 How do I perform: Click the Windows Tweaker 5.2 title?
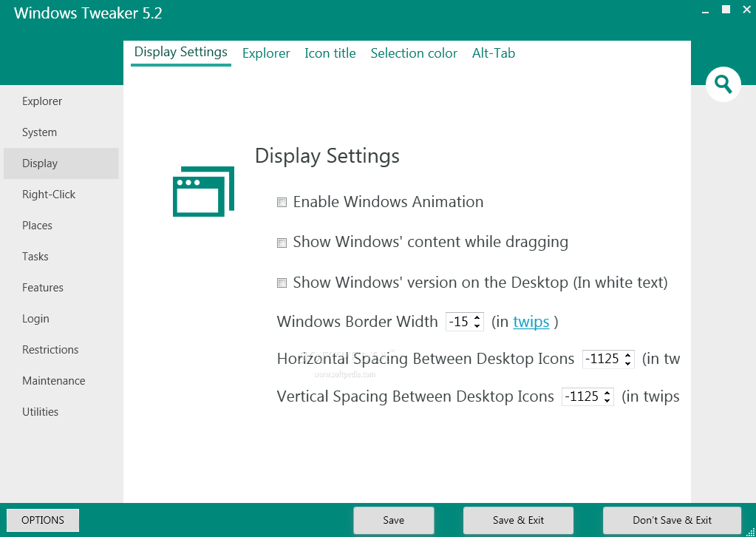pyautogui.click(x=88, y=13)
